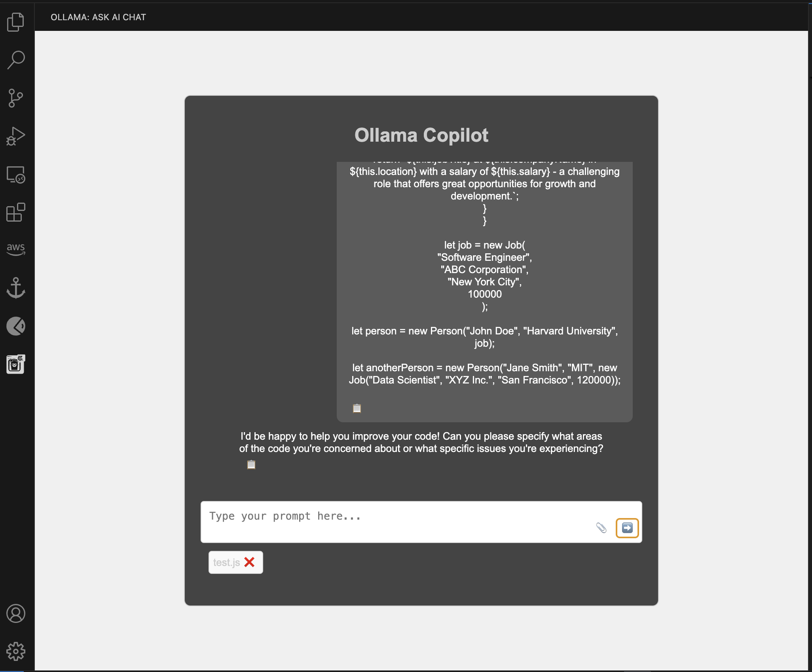Open the Ollama Copilot sidebar view
The width and height of the screenshot is (812, 672).
[x=16, y=364]
